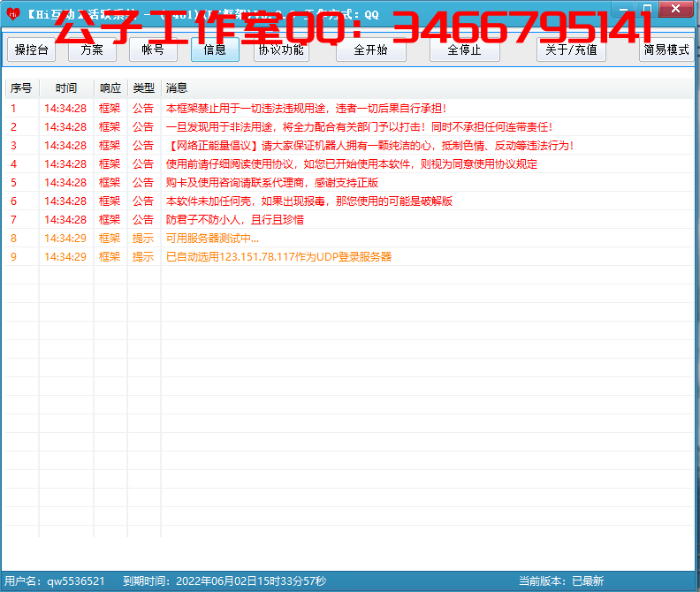Click sequence number 8 cell
The image size is (700, 592).
[14, 239]
